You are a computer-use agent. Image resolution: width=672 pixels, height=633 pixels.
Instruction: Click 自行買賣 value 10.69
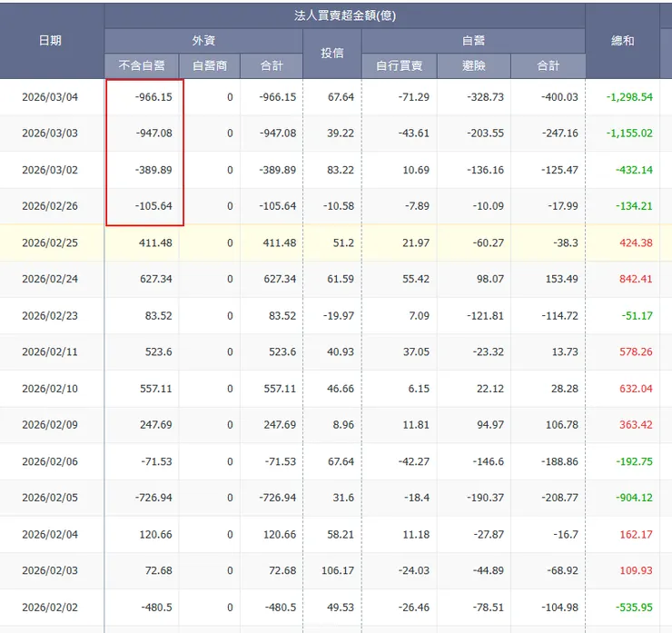tap(416, 170)
